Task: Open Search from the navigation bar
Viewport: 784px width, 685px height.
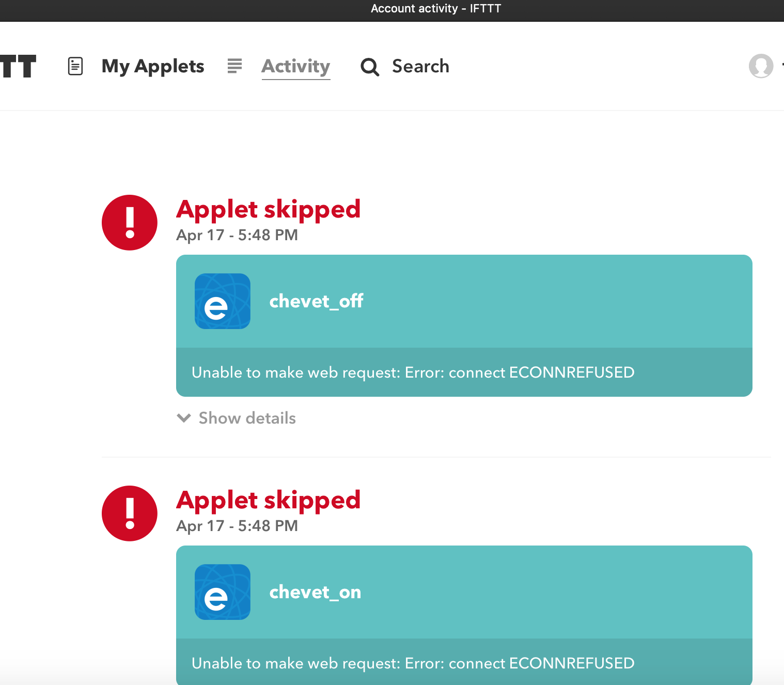Action: (x=420, y=66)
